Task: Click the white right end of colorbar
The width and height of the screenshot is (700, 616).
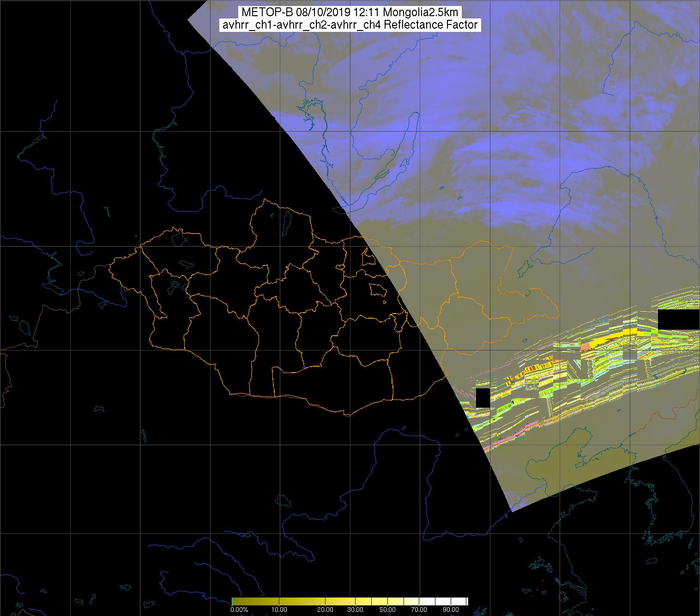Action: pos(464,601)
